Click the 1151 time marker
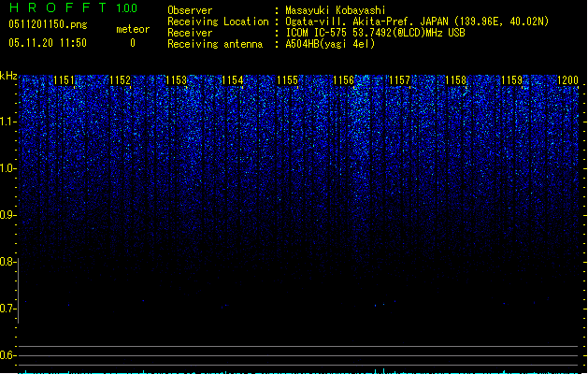588x374 pixels. (x=64, y=80)
